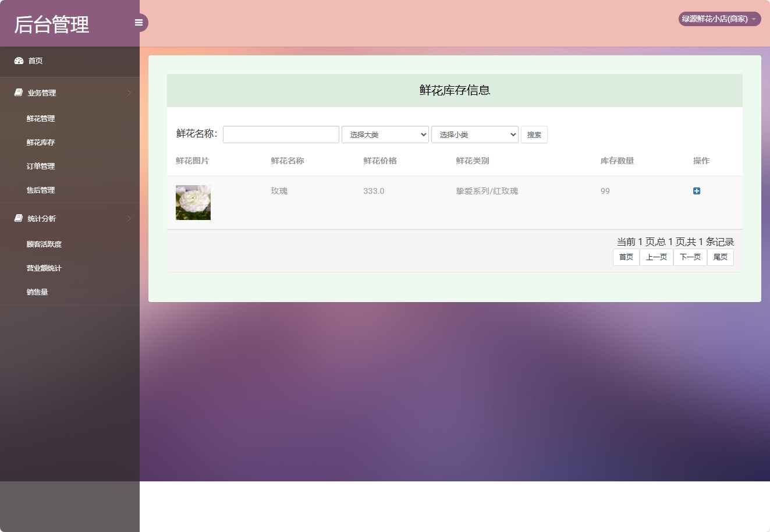This screenshot has height=532, width=770.
Task: Open 订单管理 from the sidebar
Action: click(41, 166)
